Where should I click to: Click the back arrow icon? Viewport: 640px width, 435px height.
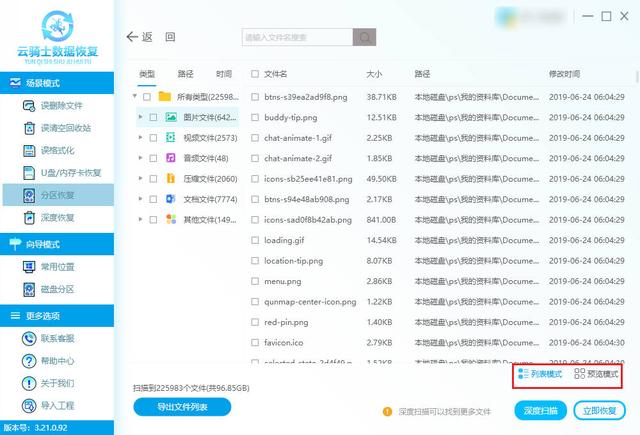(132, 37)
